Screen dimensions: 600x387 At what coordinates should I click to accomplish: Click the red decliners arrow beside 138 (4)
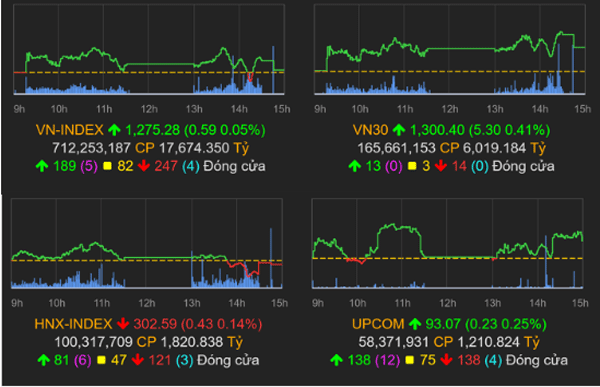pos(447,360)
